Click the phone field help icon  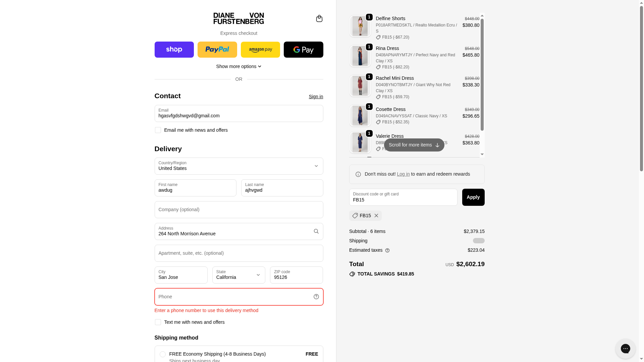(316, 297)
